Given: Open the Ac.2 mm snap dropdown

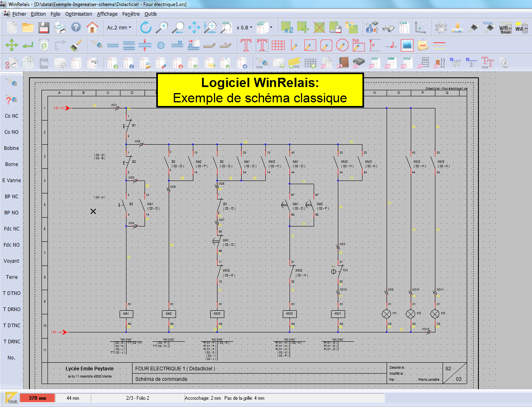Looking at the screenshot, I should pos(119,28).
